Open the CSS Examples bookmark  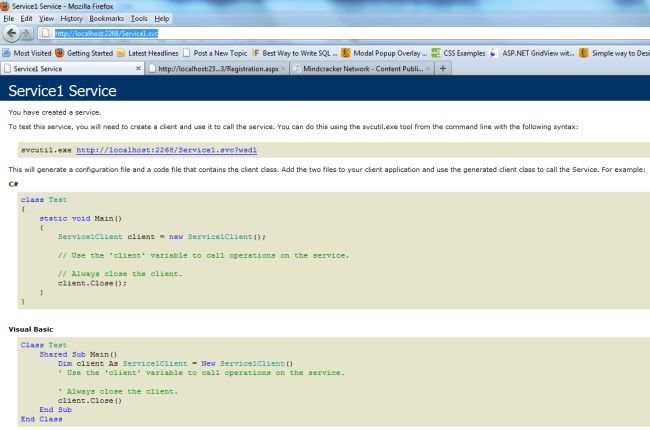coord(458,53)
